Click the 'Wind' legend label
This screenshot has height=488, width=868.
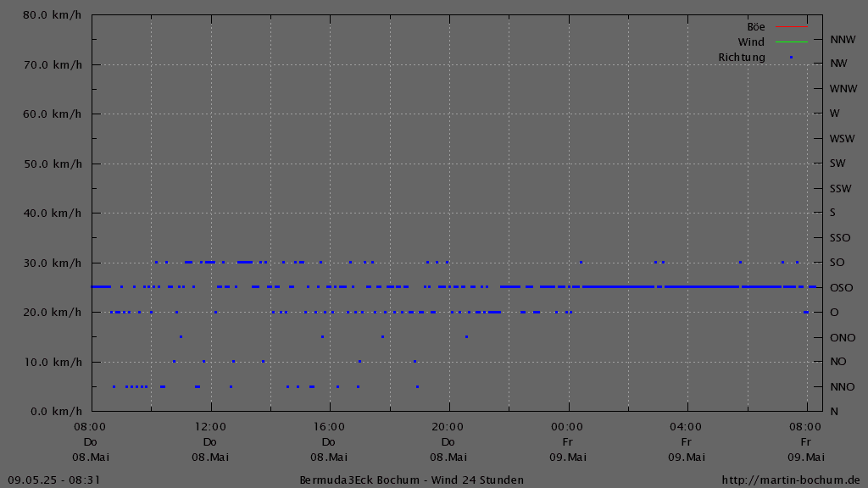751,42
